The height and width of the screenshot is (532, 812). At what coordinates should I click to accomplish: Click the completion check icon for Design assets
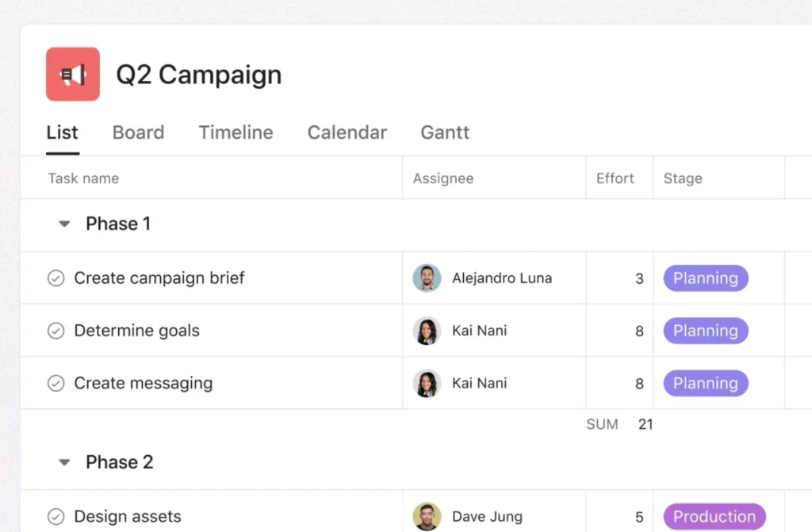(56, 515)
